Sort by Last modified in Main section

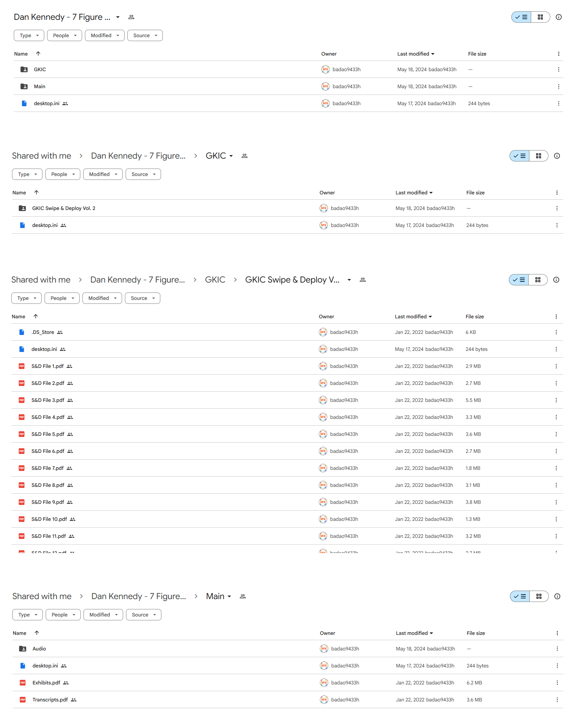pos(414,633)
